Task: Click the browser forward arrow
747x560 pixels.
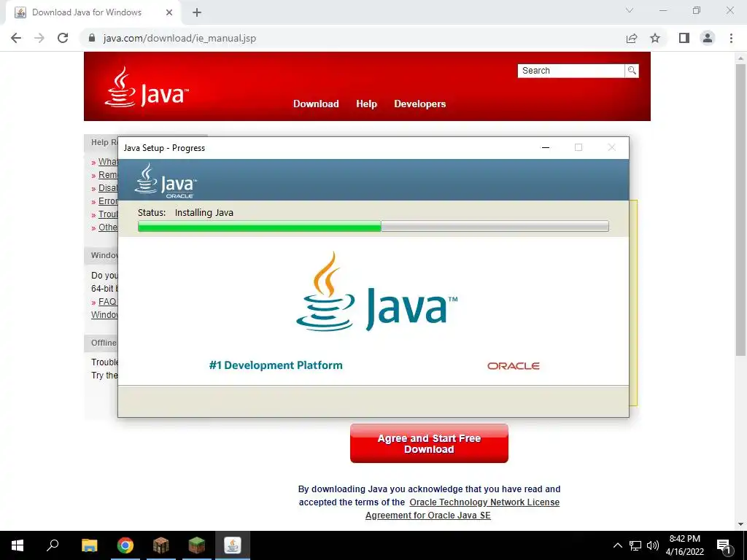Action: pos(39,38)
